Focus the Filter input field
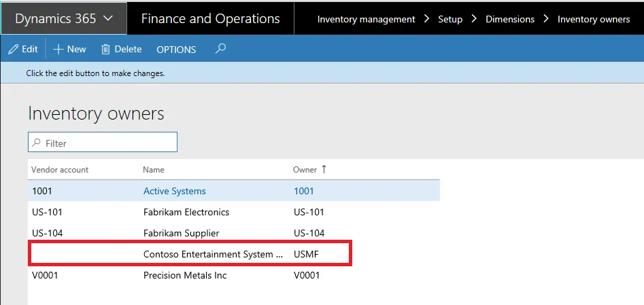Screen dimensions: 644x305 point(103,142)
